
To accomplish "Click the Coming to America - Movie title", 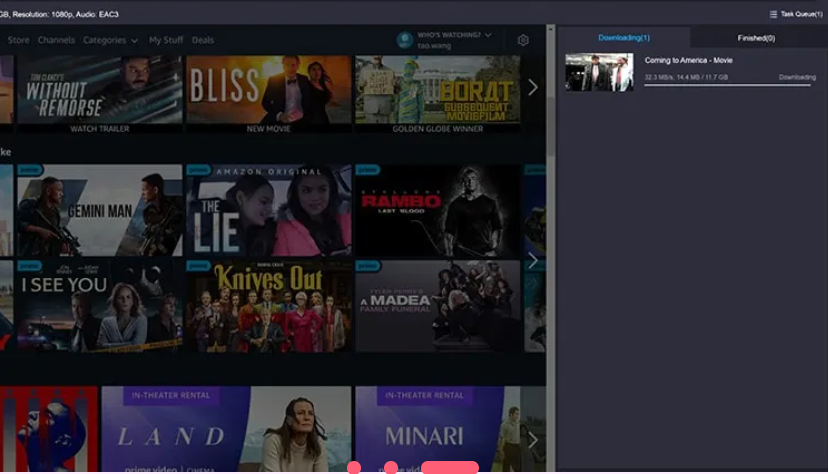I will [x=688, y=60].
